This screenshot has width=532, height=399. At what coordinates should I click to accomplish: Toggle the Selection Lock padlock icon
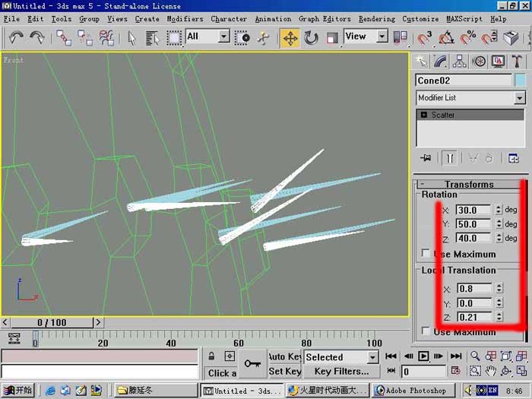tap(211, 356)
